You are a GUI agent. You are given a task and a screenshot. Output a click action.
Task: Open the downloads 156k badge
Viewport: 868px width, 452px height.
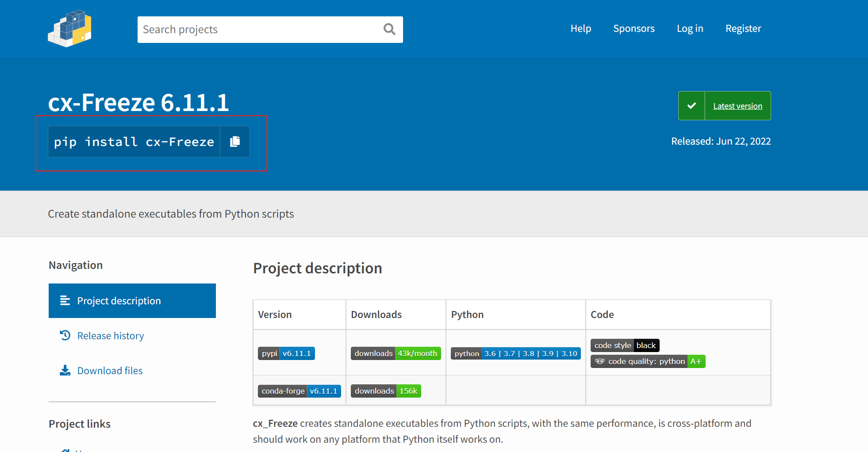(x=386, y=391)
